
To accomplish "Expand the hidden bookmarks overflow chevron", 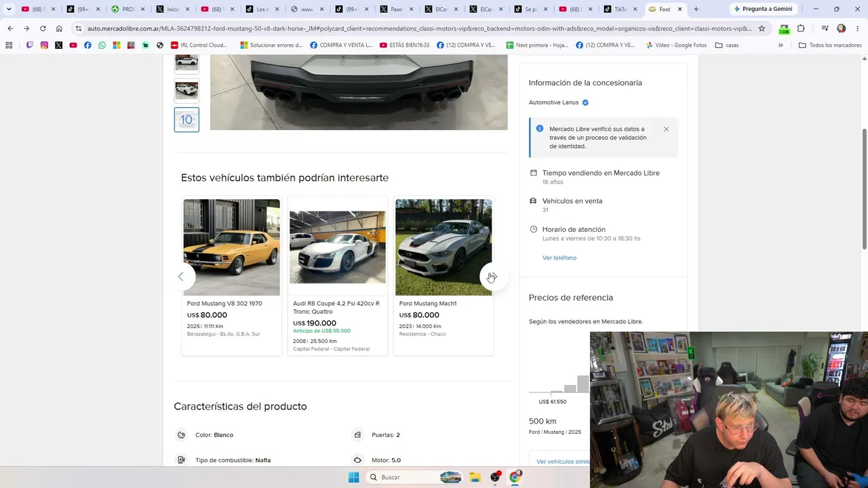I will [781, 45].
